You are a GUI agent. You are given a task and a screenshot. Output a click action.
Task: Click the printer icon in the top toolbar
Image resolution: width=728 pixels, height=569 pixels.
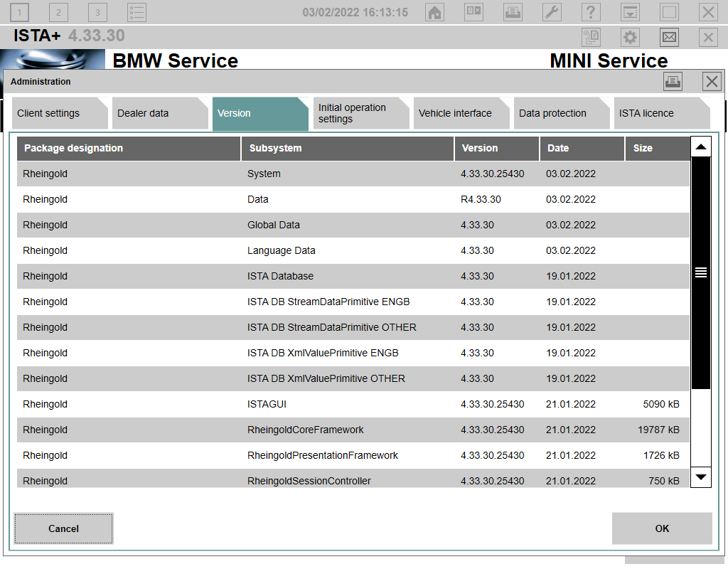click(x=513, y=12)
